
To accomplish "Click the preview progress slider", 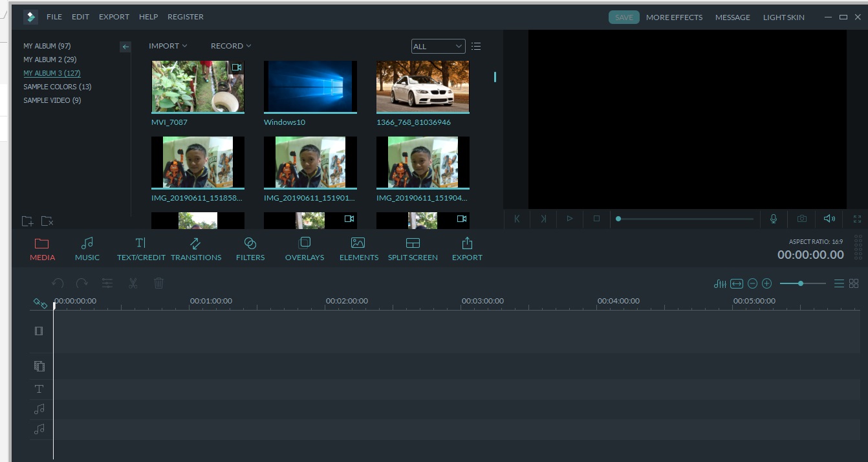I will (x=685, y=219).
